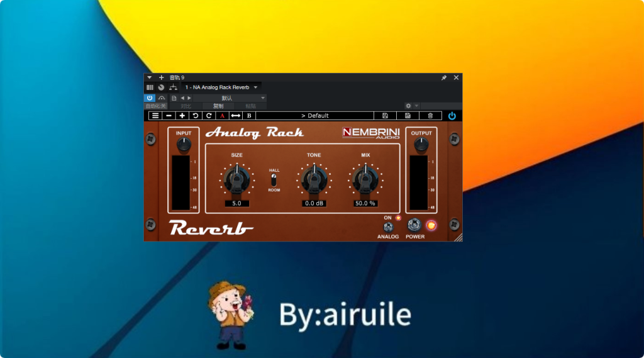The height and width of the screenshot is (358, 644).
Task: Click the Nembrini Audio logo
Action: pyautogui.click(x=371, y=133)
